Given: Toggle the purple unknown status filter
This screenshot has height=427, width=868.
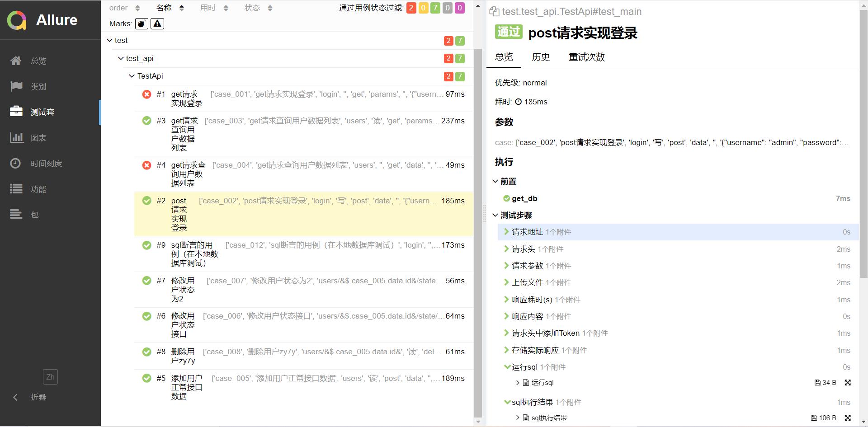Looking at the screenshot, I should coord(460,8).
